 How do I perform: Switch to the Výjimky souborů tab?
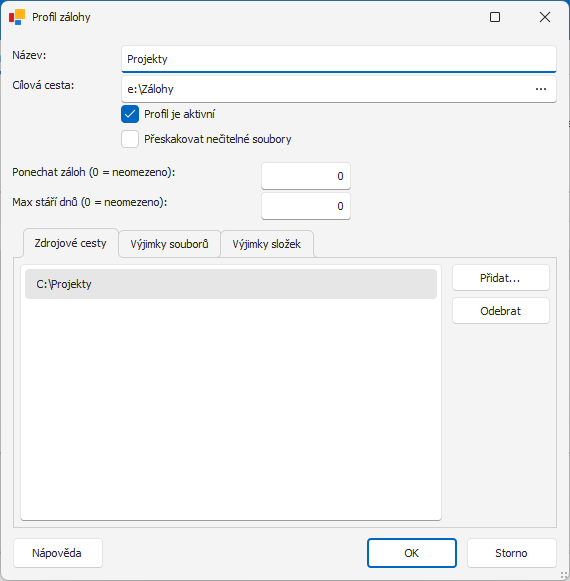click(169, 244)
